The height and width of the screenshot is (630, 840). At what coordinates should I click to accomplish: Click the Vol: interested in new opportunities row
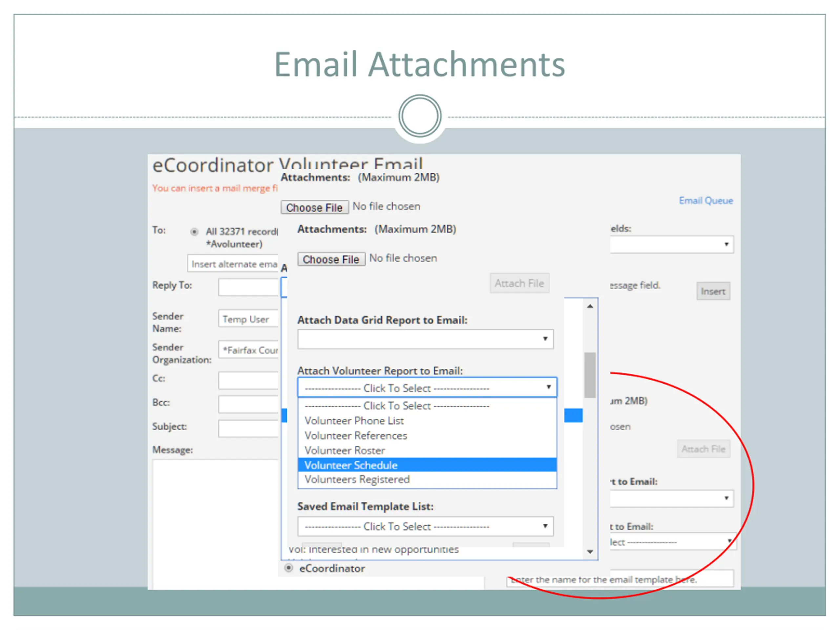(x=373, y=550)
